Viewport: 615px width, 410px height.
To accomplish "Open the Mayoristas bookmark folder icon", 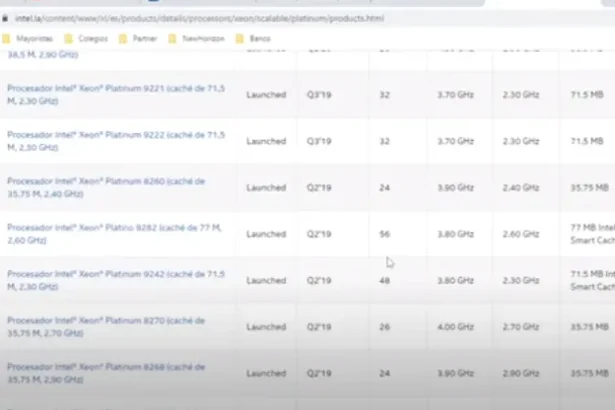I will click(x=8, y=39).
